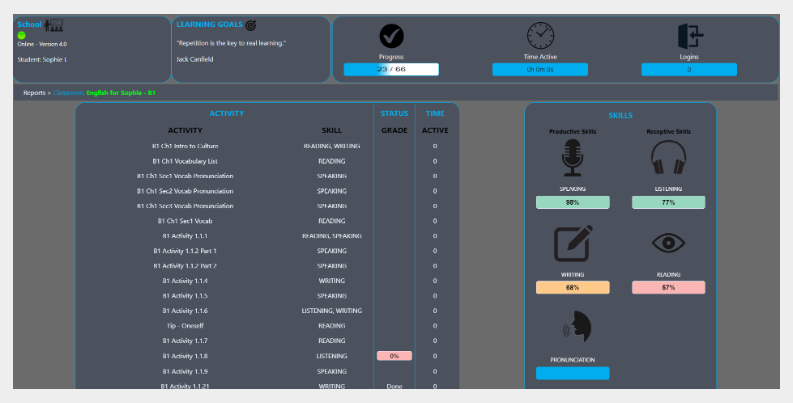Click the Reading eye icon
This screenshot has width=793, height=403.
pyautogui.click(x=668, y=244)
